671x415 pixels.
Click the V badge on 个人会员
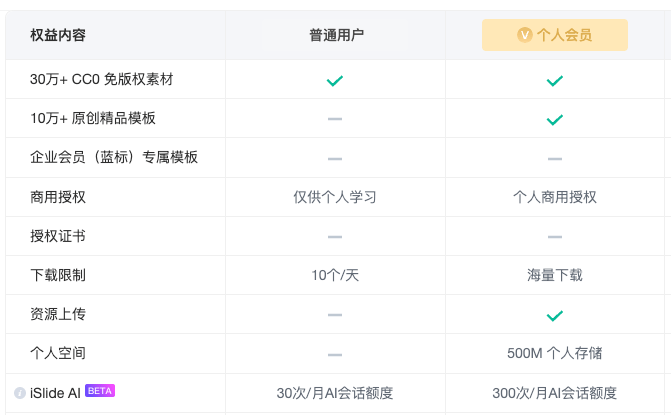[x=525, y=35]
